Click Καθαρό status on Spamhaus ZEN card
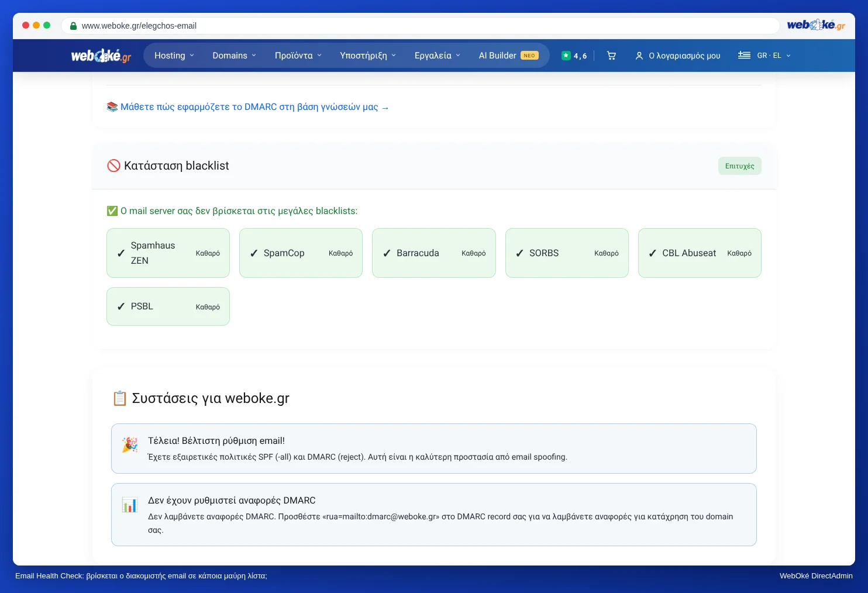This screenshot has width=868, height=593. pos(208,253)
